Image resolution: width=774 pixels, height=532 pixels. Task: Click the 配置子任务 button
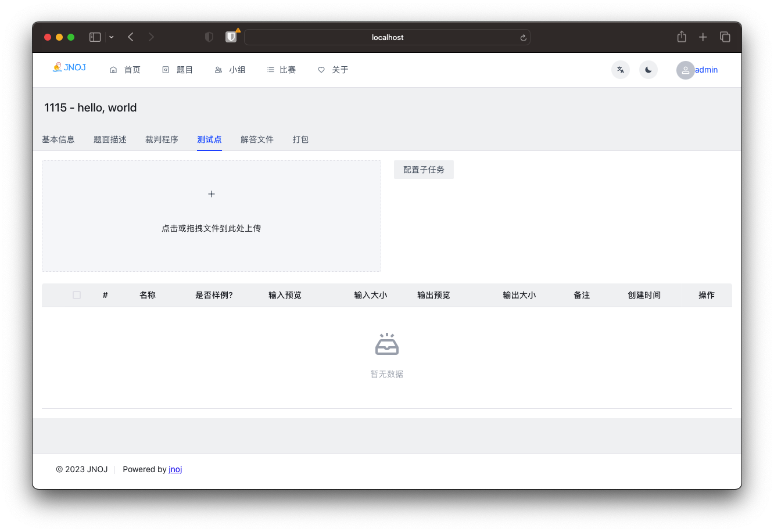424,170
